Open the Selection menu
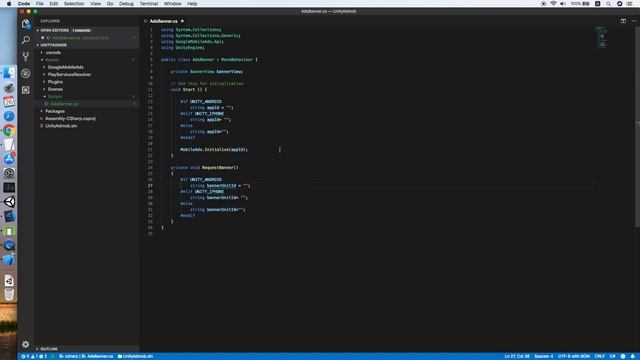Screen dimensions: 640x360 pos(74,4)
